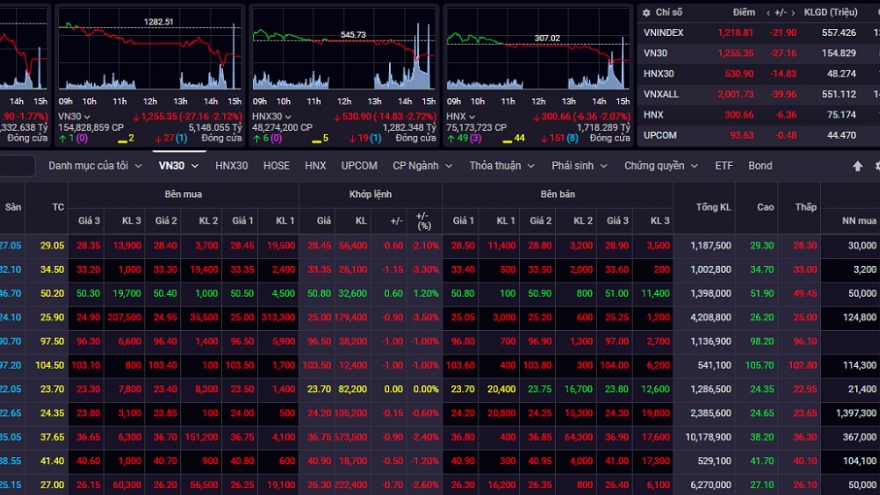Switch to the UPCOM tab
The image size is (880, 495).
coord(359,165)
